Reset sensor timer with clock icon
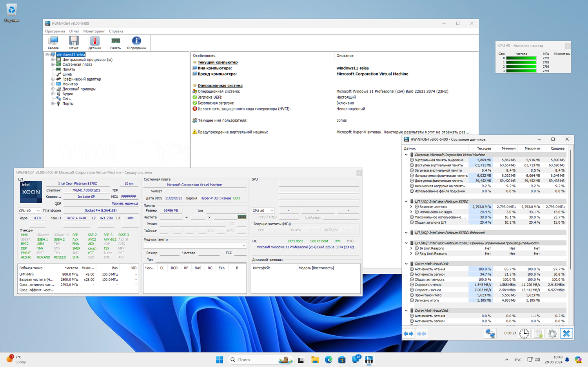Image resolution: width=588 pixels, height=367 pixels. (x=524, y=334)
